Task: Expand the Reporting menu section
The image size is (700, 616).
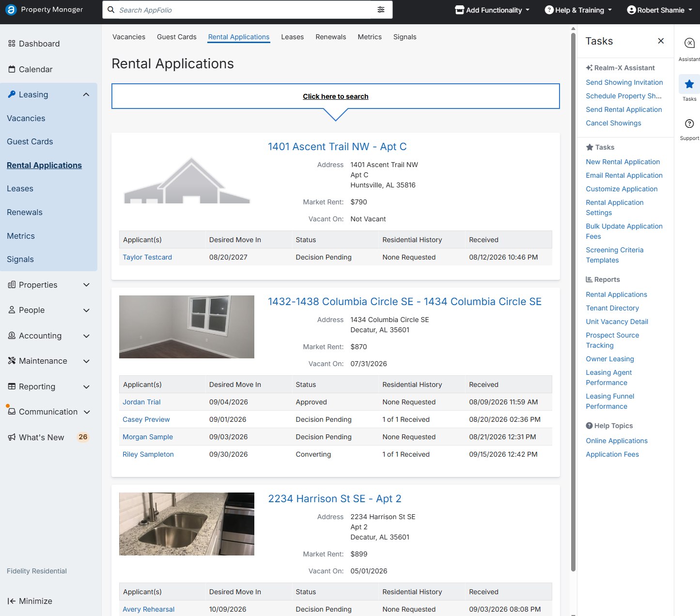Action: (86, 386)
